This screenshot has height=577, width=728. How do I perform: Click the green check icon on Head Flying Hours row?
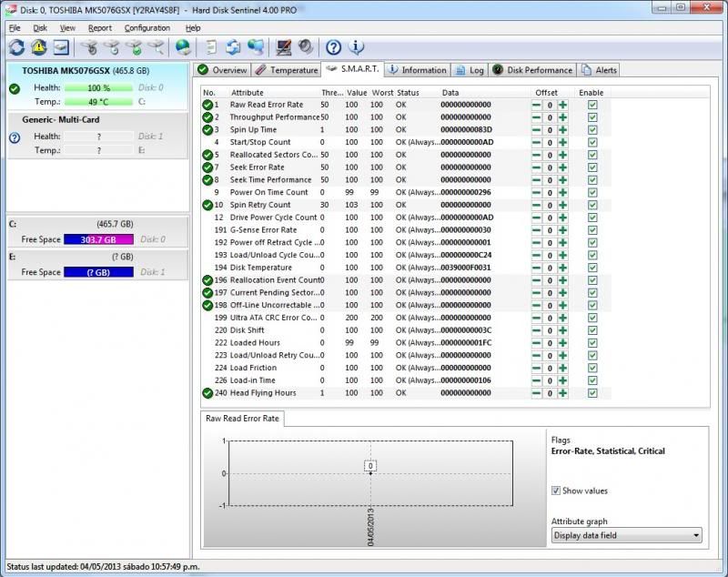207,393
